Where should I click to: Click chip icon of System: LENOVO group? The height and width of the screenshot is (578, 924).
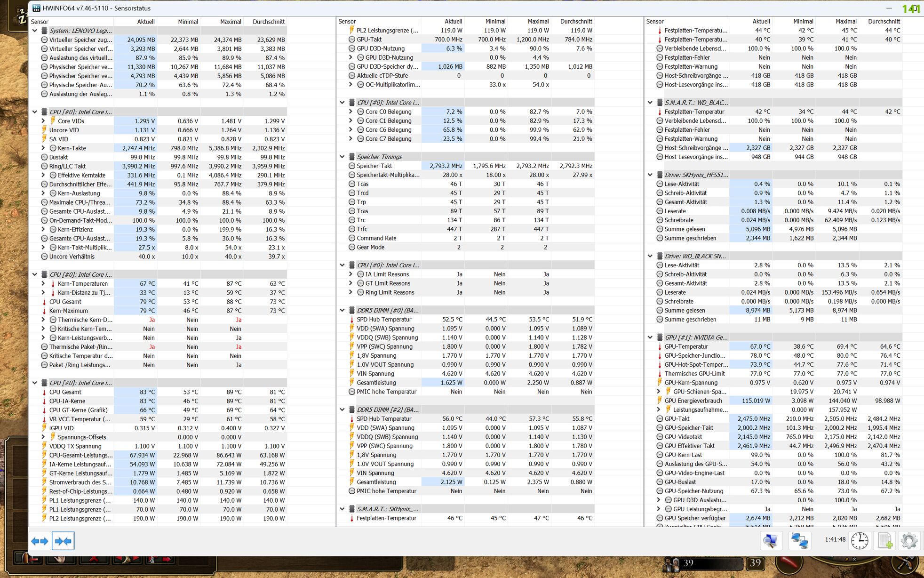pyautogui.click(x=44, y=31)
